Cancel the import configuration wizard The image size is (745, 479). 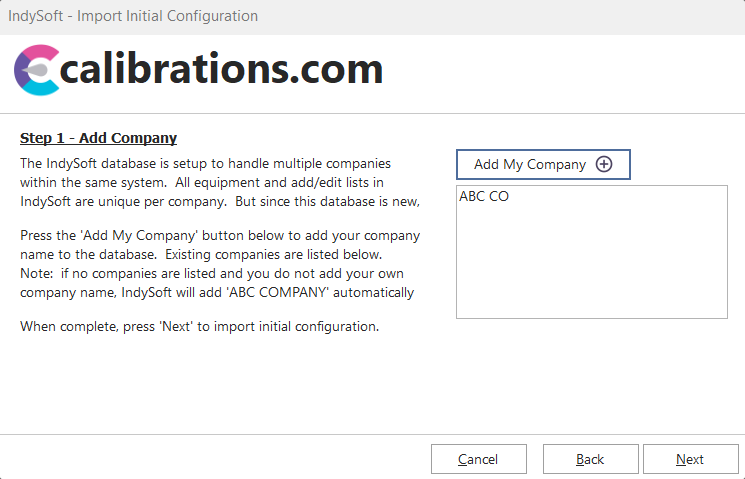[478, 459]
